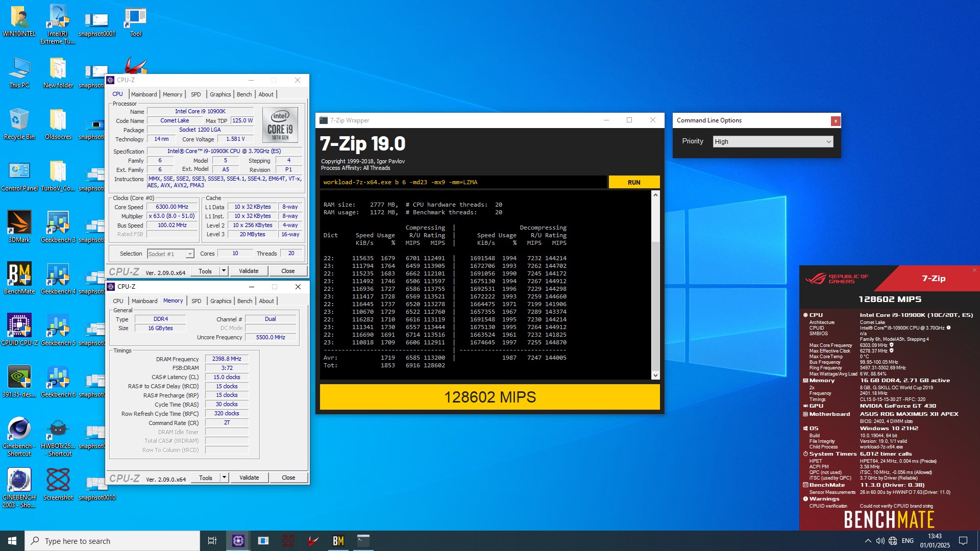Open Intel(R) Extreme Tuning shortcut icon

[x=58, y=24]
